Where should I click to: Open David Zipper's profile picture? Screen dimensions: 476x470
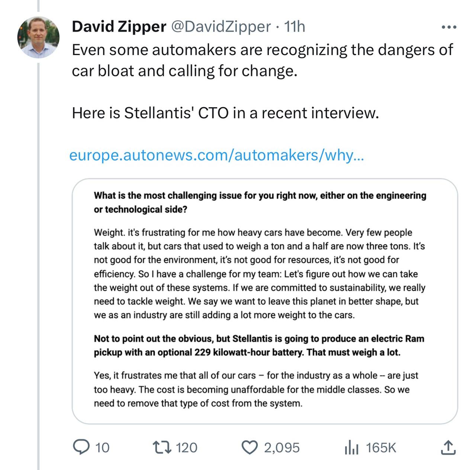pos(38,37)
